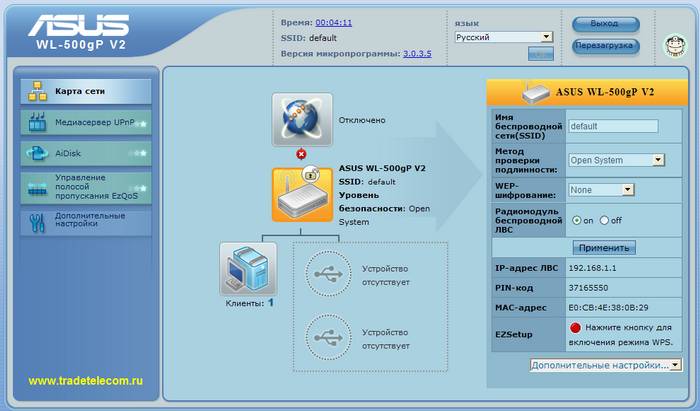Click the firmware version 3.0.3.5 link
Screen dimensions: 700x411
[417, 53]
